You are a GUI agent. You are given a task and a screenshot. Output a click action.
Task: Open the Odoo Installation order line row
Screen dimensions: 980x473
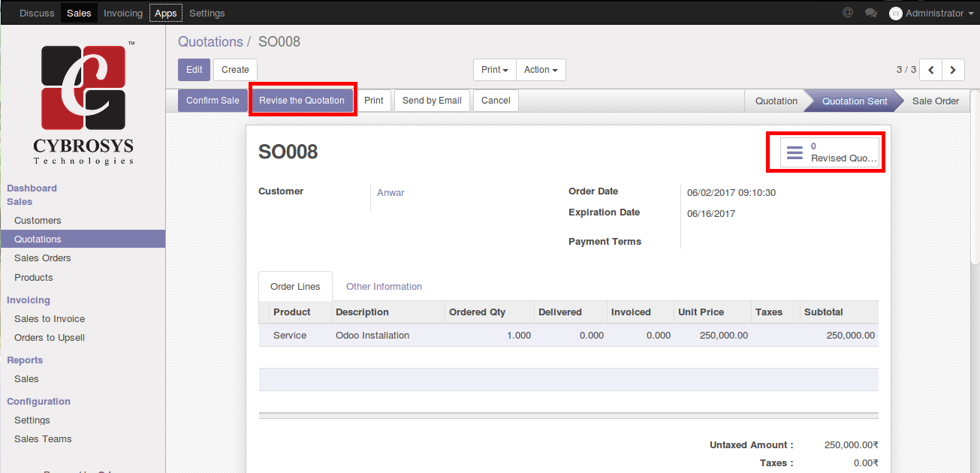(x=372, y=336)
